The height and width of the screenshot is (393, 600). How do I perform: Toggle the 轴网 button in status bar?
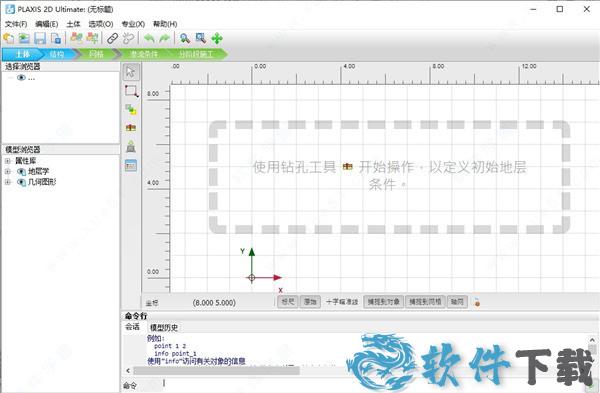point(457,302)
